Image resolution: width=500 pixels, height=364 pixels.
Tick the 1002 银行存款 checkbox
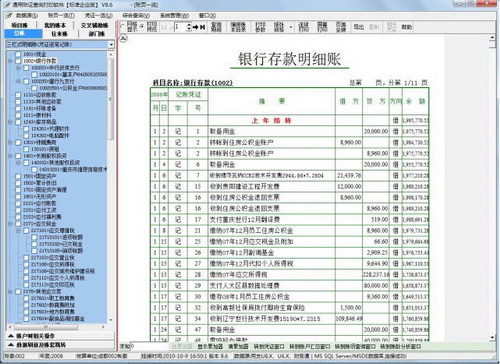[18, 61]
